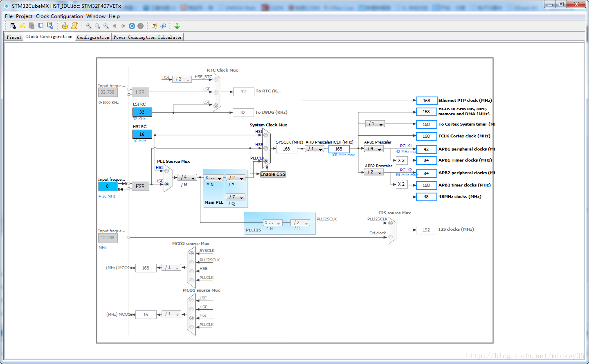
Task: Click the Open Project folder icon
Action: coord(22,26)
